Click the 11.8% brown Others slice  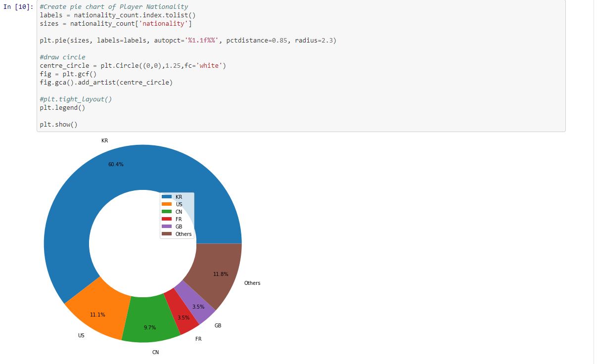pos(221,274)
